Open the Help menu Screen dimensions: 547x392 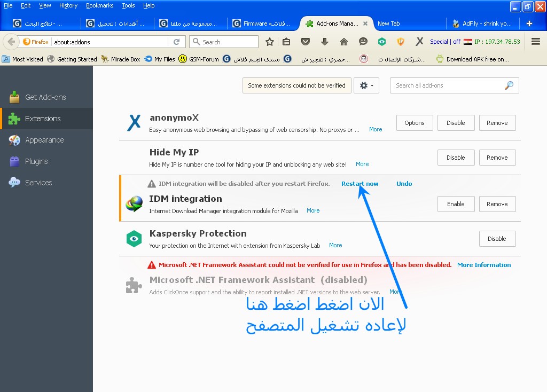(149, 5)
